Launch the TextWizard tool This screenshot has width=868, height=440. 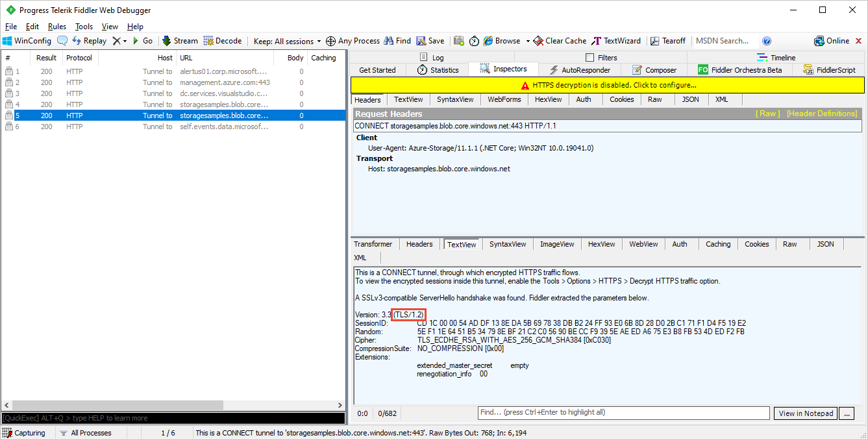pos(615,40)
